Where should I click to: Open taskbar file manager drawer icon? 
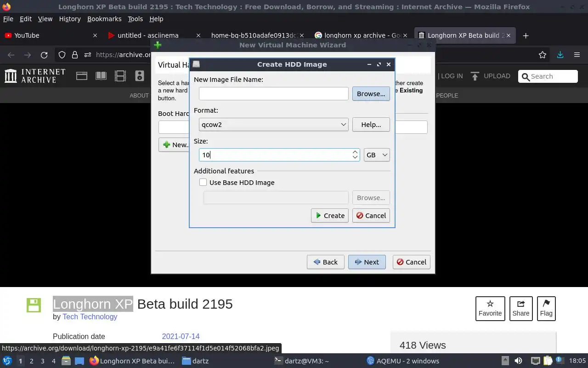coord(66,361)
